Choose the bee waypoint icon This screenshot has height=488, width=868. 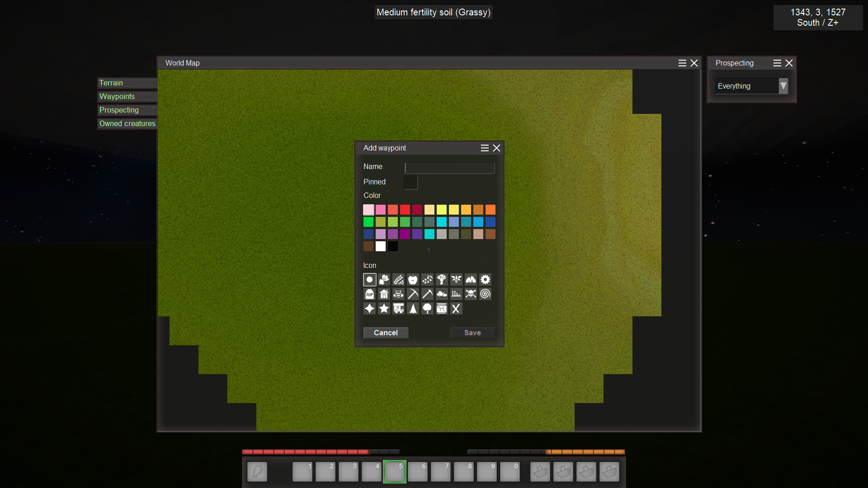point(456,280)
